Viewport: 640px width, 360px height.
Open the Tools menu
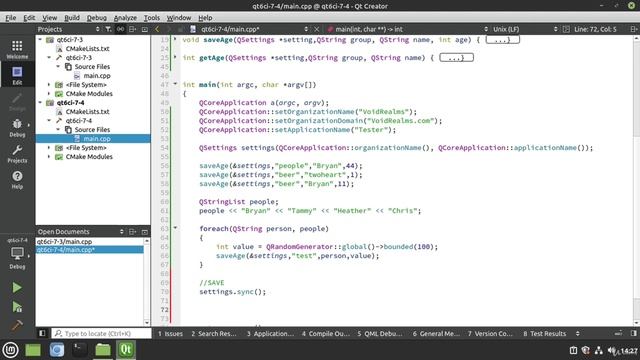[x=151, y=18]
